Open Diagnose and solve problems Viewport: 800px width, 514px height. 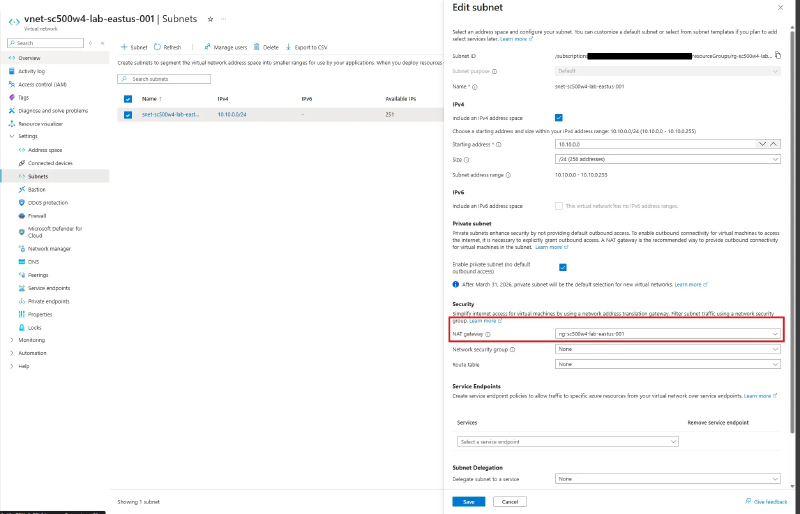(x=55, y=111)
